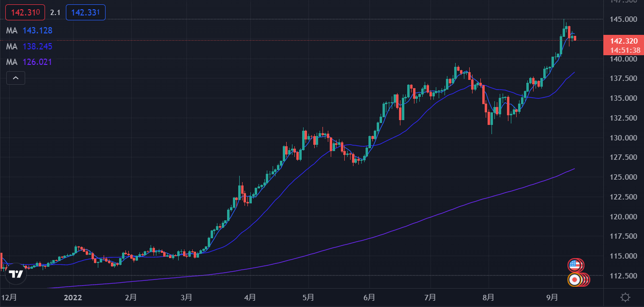Open the chart settings gear icon
This screenshot has width=644, height=307.
click(x=625, y=297)
